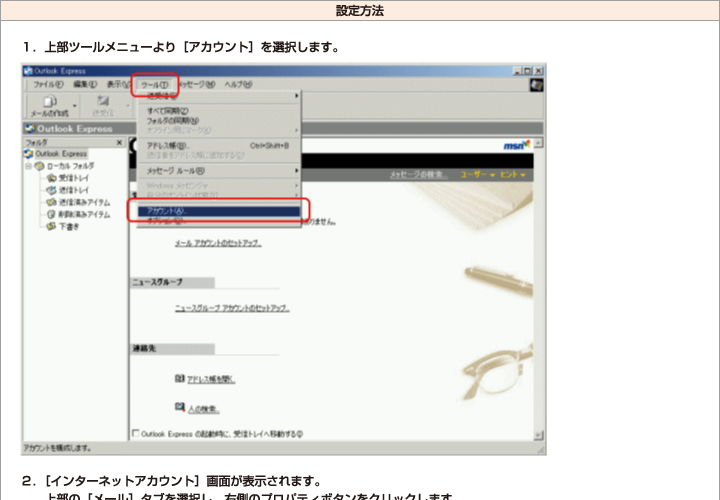Expand the メッセージ ルール submenu arrow
The width and height of the screenshot is (720, 500).
(x=297, y=171)
